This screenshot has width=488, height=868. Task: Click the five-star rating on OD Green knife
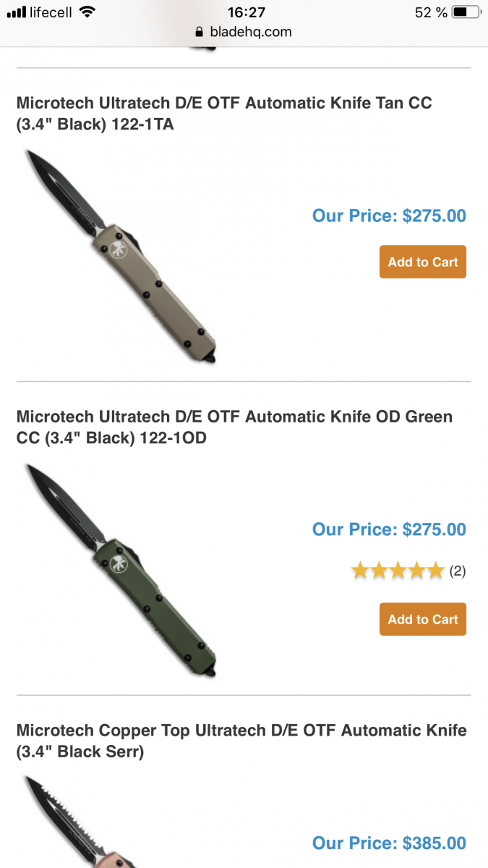tap(398, 571)
